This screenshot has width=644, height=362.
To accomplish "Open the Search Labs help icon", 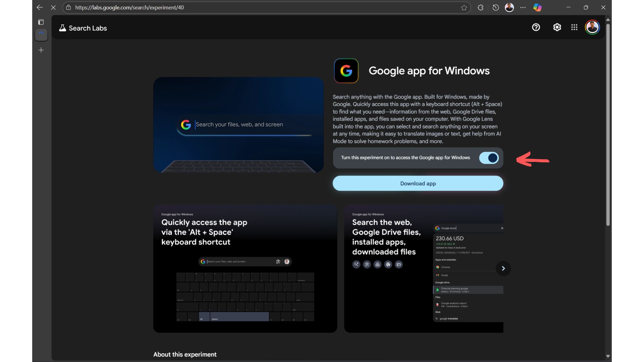I will click(x=536, y=27).
